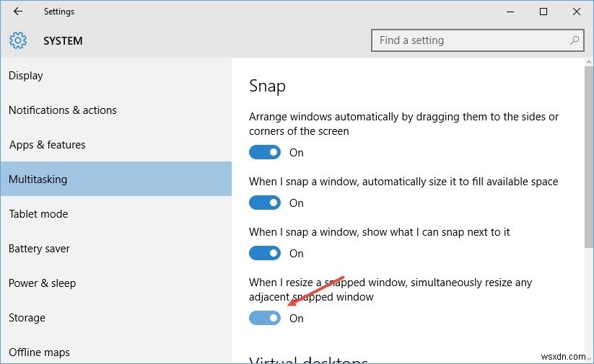Image resolution: width=594 pixels, height=364 pixels.
Task: Click the vertical scrollbar thumb
Action: pyautogui.click(x=589, y=157)
